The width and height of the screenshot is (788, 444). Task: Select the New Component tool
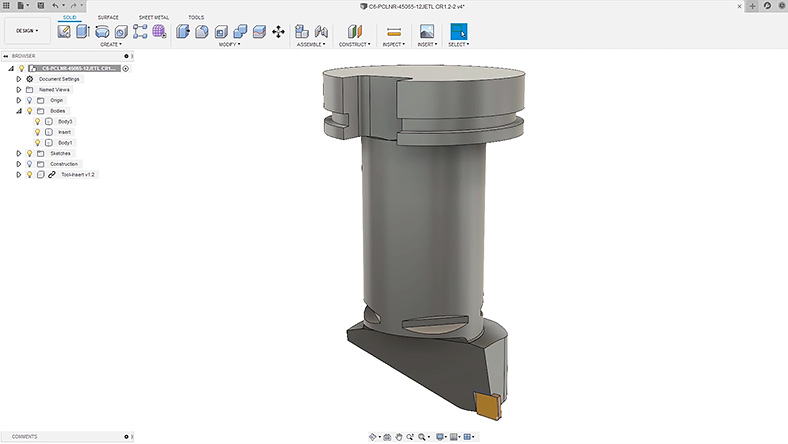302,32
